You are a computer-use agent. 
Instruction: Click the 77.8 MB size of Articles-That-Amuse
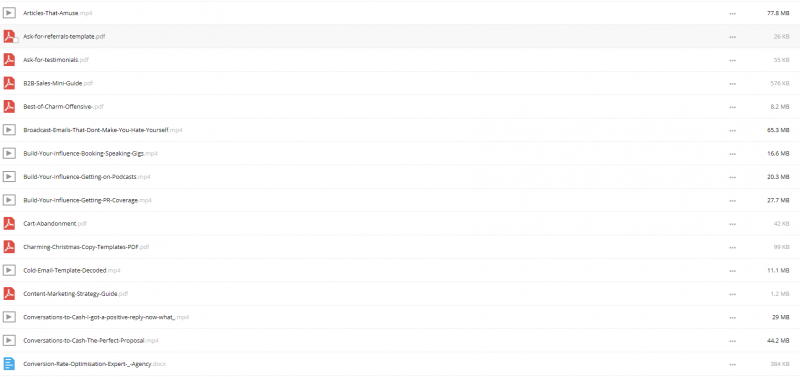[778, 13]
